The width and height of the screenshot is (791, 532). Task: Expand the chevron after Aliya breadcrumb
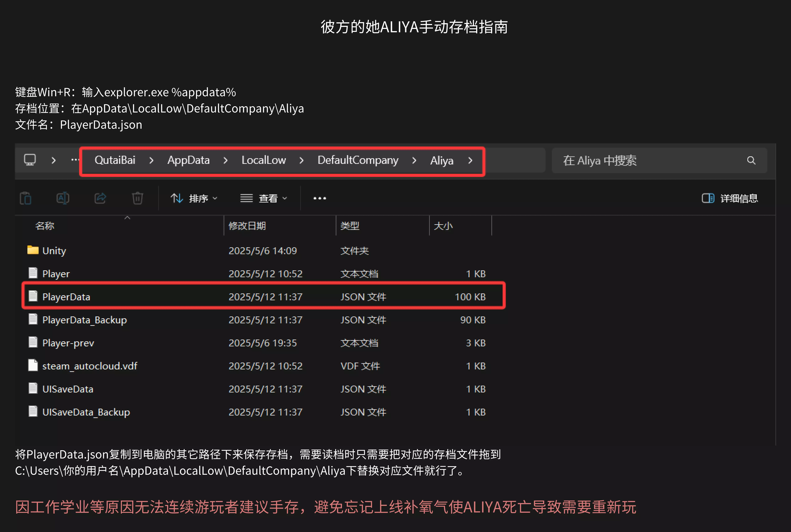[470, 160]
